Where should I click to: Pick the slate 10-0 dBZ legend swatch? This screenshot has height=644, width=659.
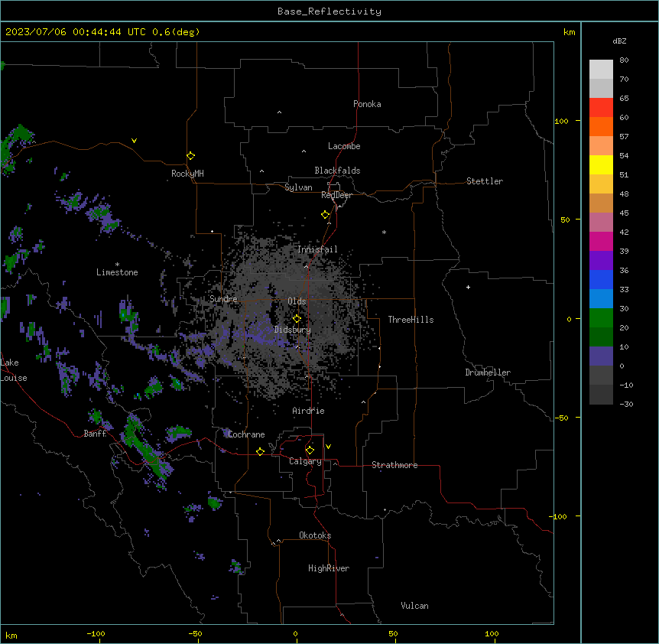click(601, 356)
